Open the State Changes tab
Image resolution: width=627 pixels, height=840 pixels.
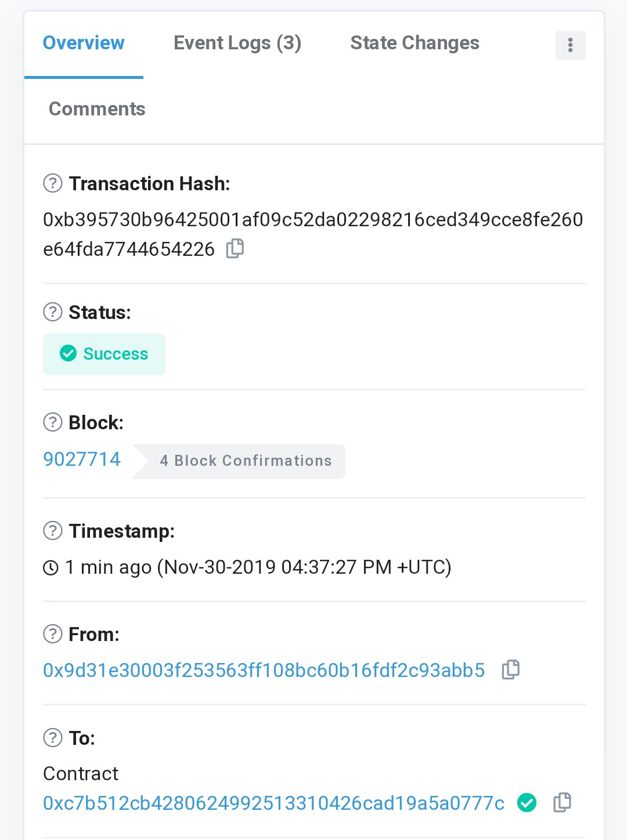click(x=415, y=43)
